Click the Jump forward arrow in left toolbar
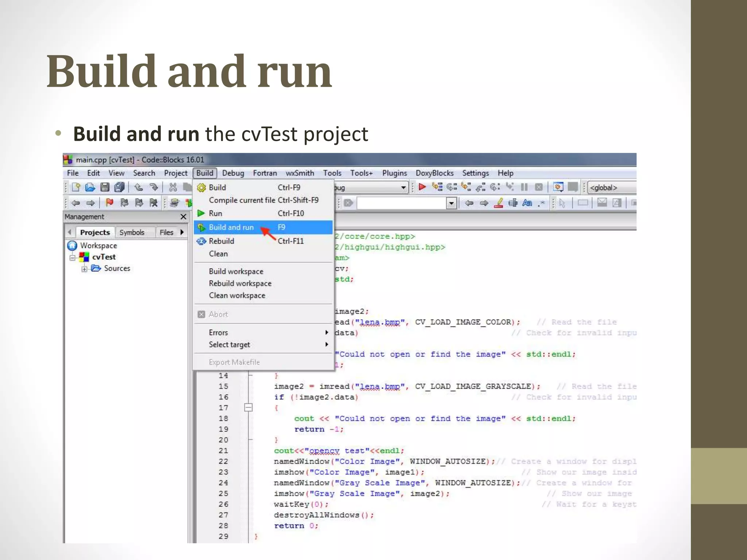 pyautogui.click(x=90, y=203)
